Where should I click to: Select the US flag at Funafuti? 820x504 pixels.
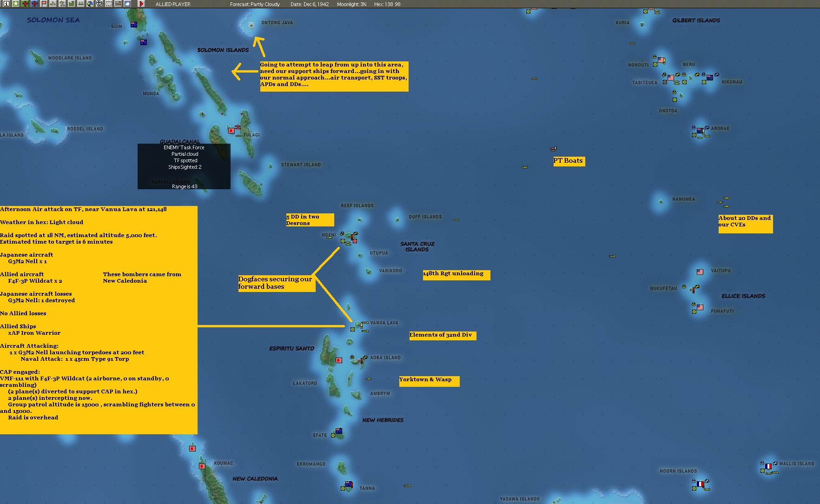tap(700, 307)
